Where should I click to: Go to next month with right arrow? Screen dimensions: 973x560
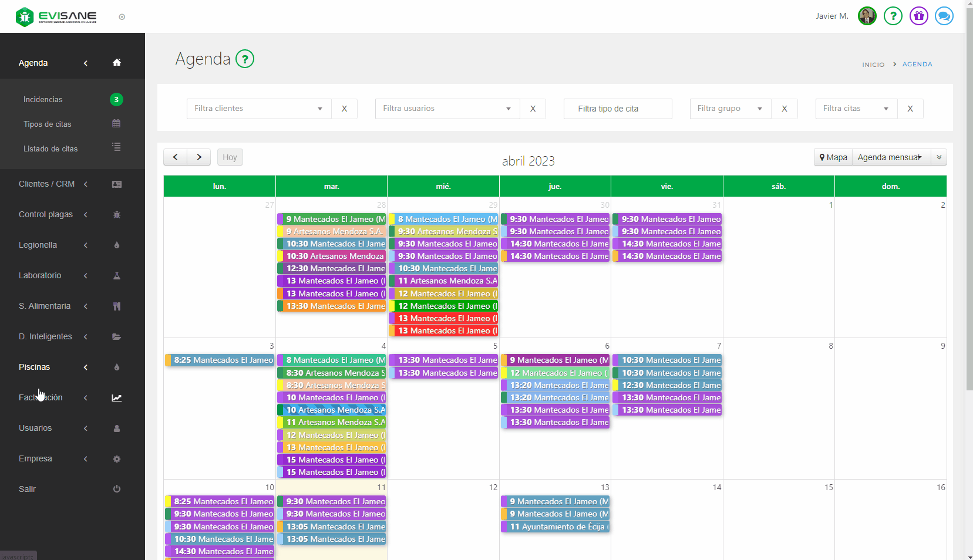(x=199, y=157)
